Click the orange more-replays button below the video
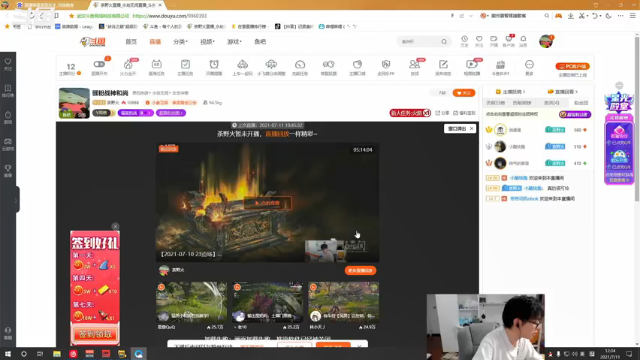The width and height of the screenshot is (640, 360). click(x=360, y=270)
